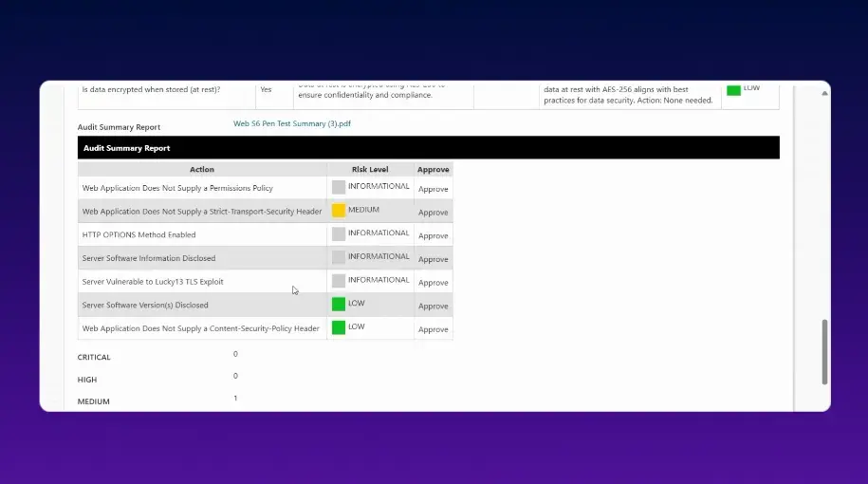Approve the Lucky13 TLS Exploit finding
This screenshot has height=484, width=868.
coord(433,283)
